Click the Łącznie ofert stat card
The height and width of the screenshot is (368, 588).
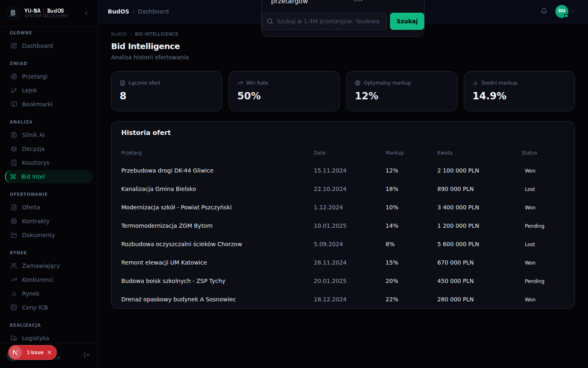pyautogui.click(x=167, y=91)
